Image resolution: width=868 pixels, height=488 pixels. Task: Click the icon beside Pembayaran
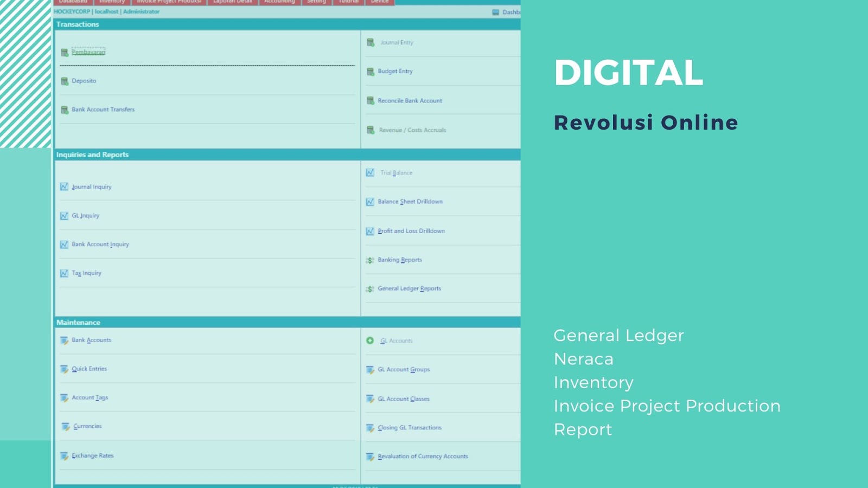pos(65,53)
